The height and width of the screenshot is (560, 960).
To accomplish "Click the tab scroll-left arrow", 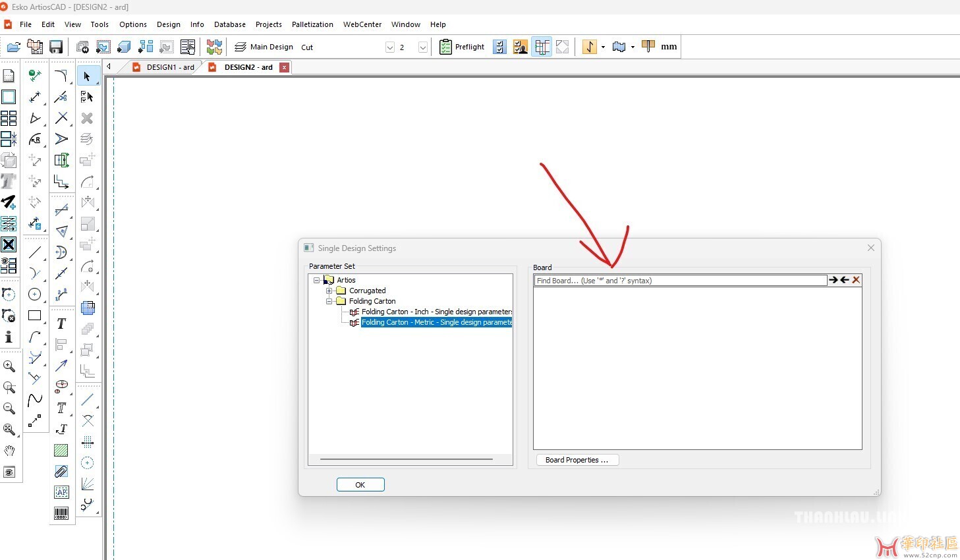I will pos(109,67).
